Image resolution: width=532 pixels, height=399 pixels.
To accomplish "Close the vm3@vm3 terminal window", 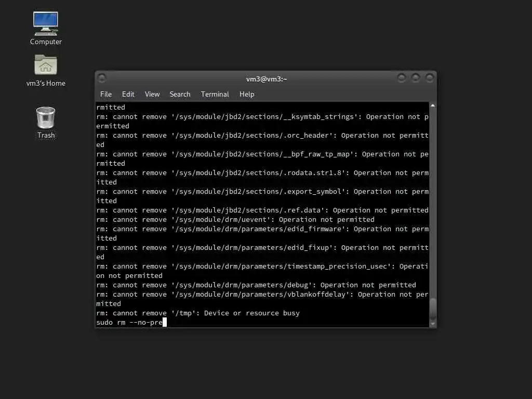I will (430, 78).
